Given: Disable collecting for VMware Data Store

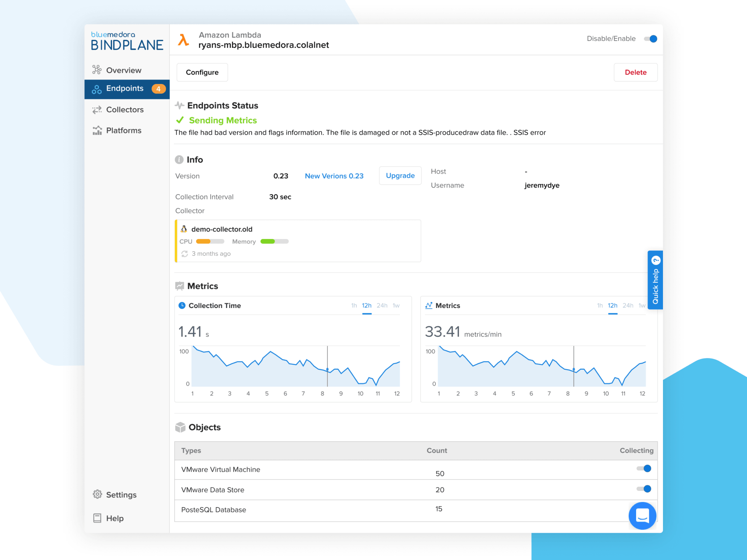Looking at the screenshot, I should coord(644,489).
